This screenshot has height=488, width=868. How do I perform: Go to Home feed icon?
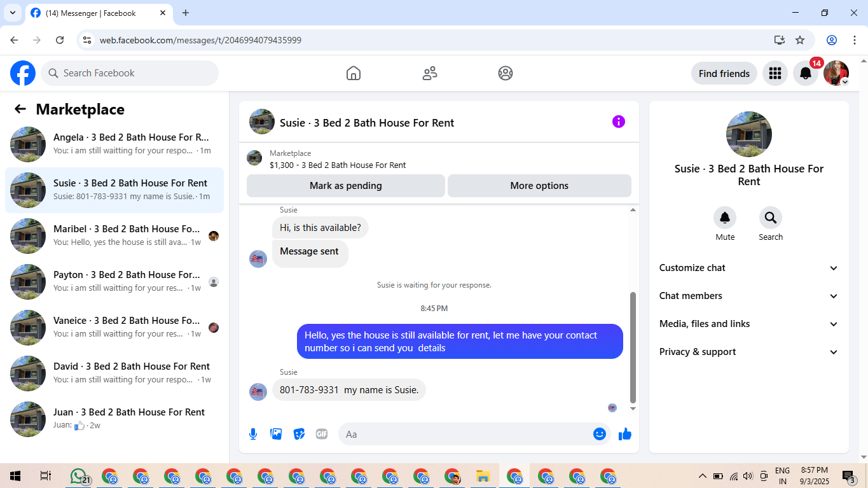(x=354, y=73)
